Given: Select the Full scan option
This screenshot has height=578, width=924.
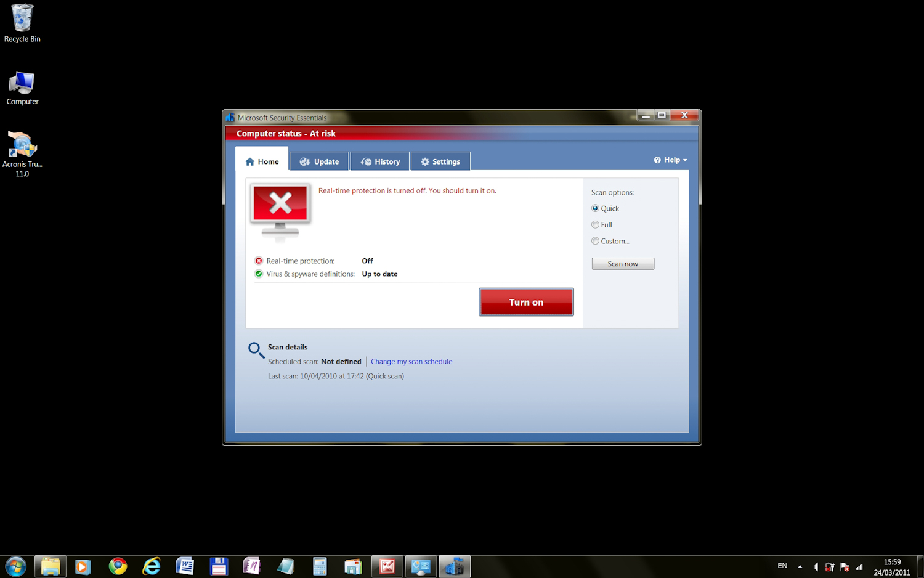Looking at the screenshot, I should [x=595, y=225].
